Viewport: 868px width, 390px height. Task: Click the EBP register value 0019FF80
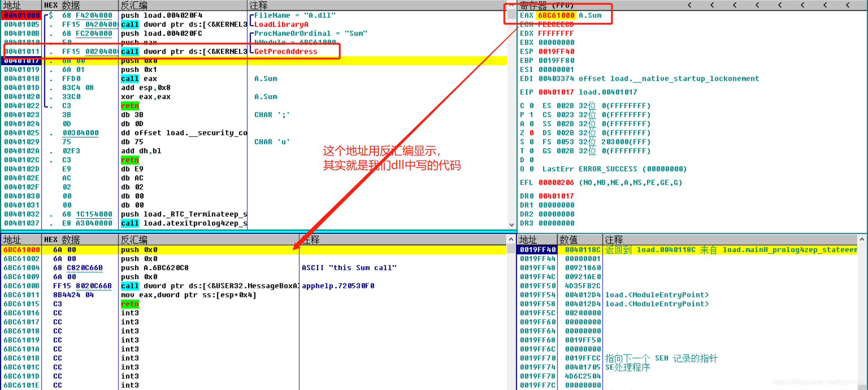coord(556,61)
